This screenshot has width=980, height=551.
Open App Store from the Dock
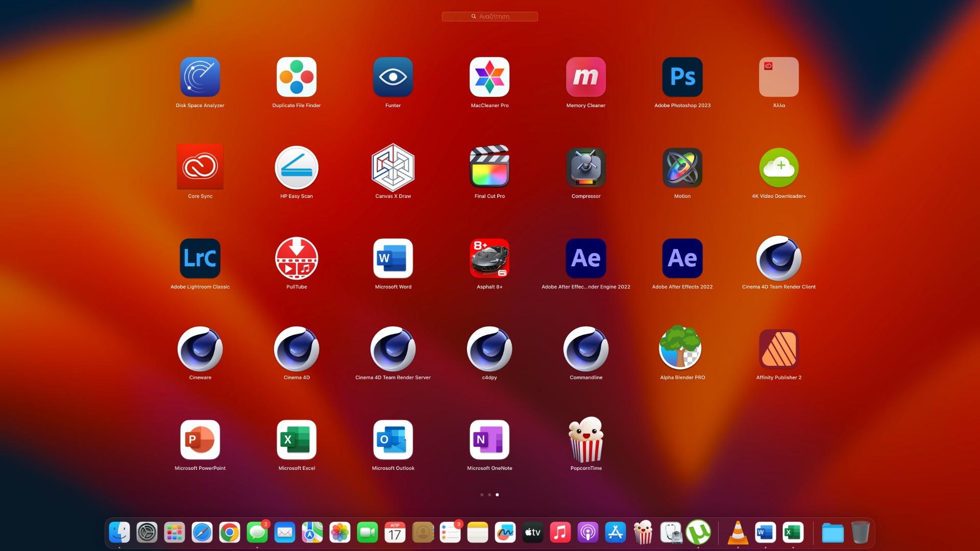pos(616,533)
